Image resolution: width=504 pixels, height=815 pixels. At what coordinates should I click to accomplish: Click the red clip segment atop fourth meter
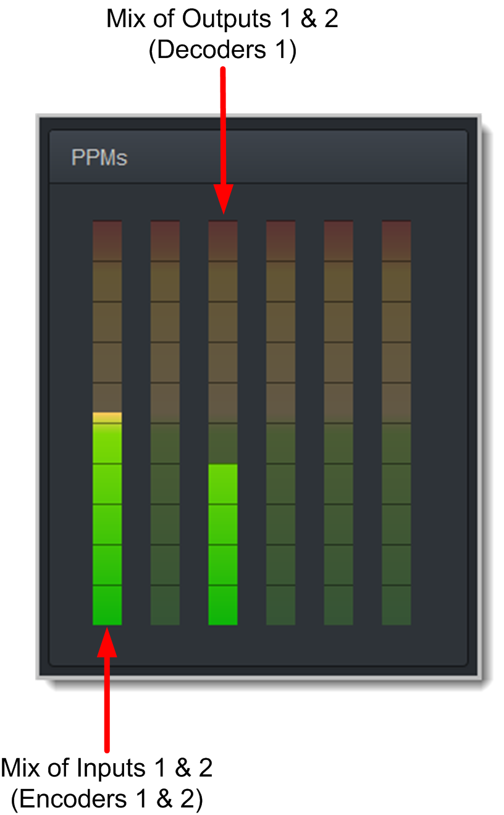280,240
